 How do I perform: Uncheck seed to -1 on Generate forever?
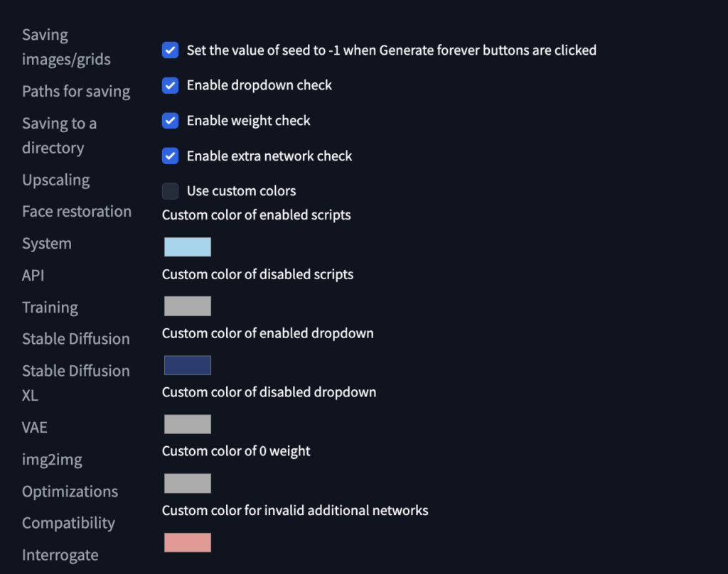(170, 50)
